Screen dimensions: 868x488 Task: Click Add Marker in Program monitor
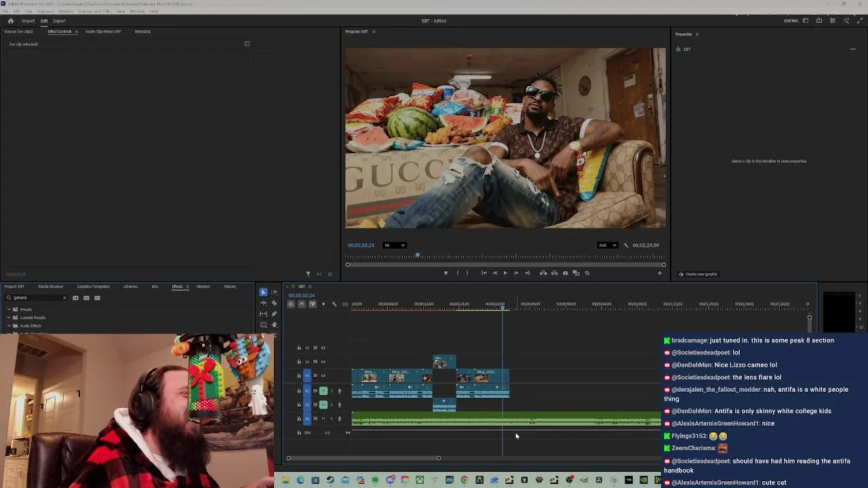pos(446,273)
